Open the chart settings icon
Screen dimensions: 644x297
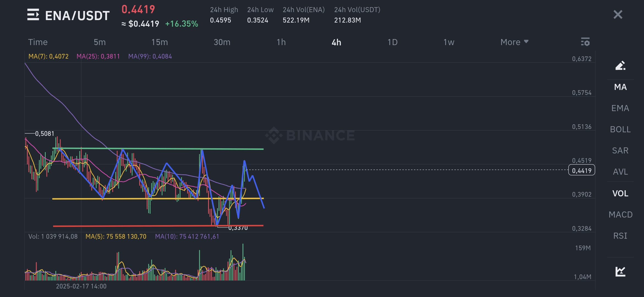pyautogui.click(x=585, y=42)
